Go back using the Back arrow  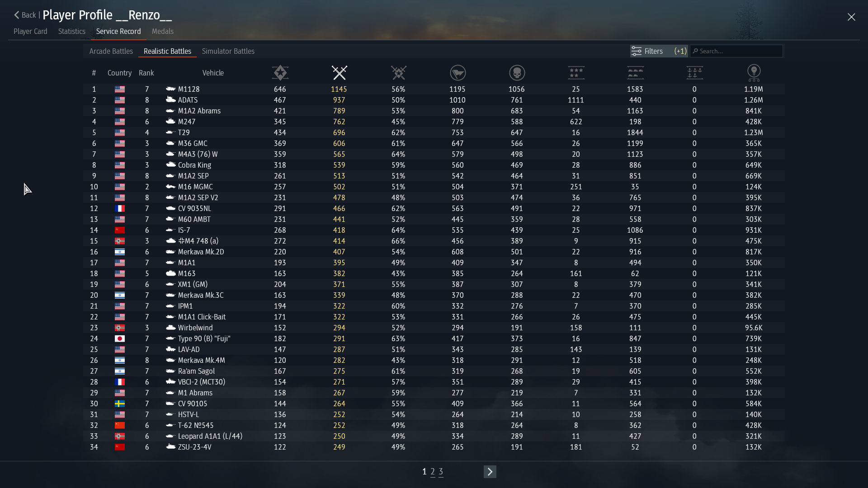24,15
